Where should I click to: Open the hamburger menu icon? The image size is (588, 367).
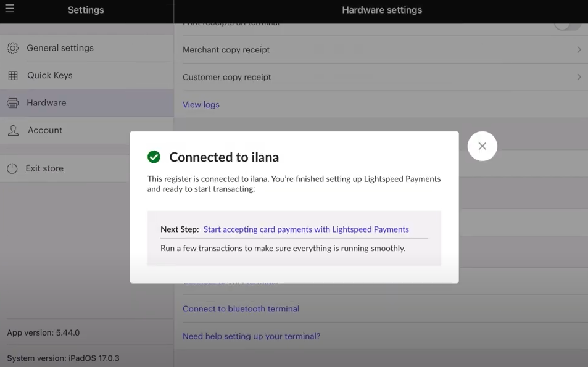pyautogui.click(x=9, y=9)
